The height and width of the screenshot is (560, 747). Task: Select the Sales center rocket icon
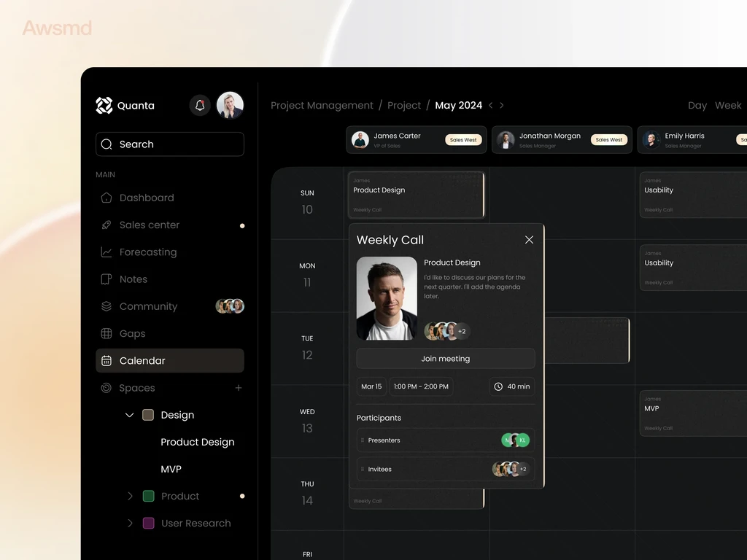pos(107,225)
